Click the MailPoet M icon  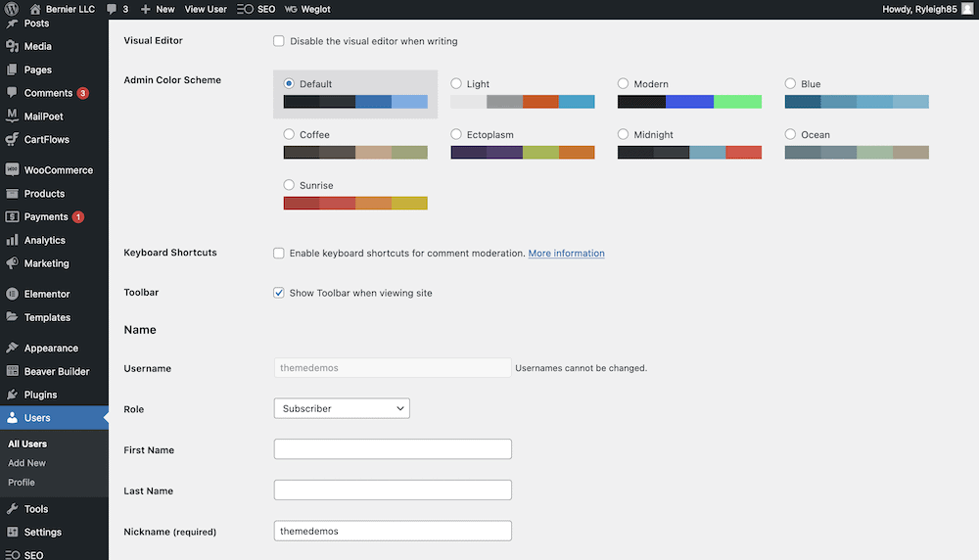tap(12, 116)
